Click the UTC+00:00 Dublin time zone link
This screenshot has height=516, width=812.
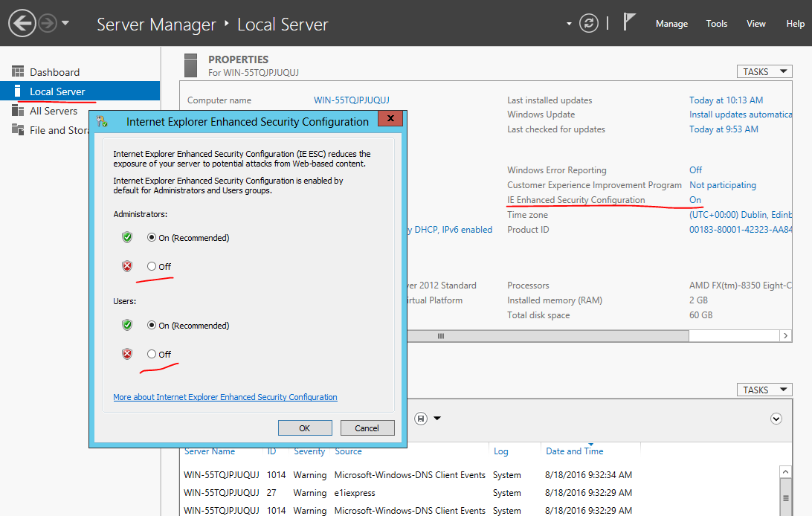[x=741, y=215]
